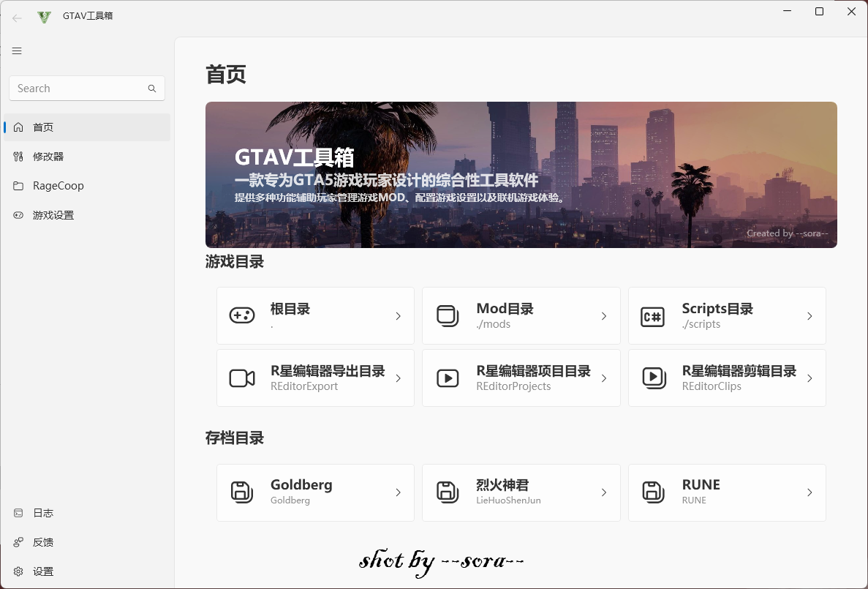Click the clip play icon on R星编辑器剪辑目录

coord(653,378)
